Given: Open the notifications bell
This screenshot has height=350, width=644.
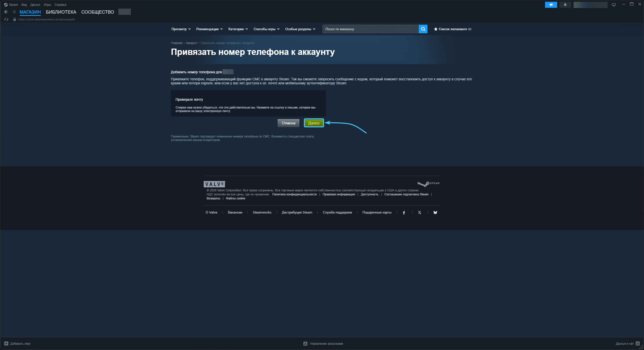Looking at the screenshot, I should (x=565, y=5).
